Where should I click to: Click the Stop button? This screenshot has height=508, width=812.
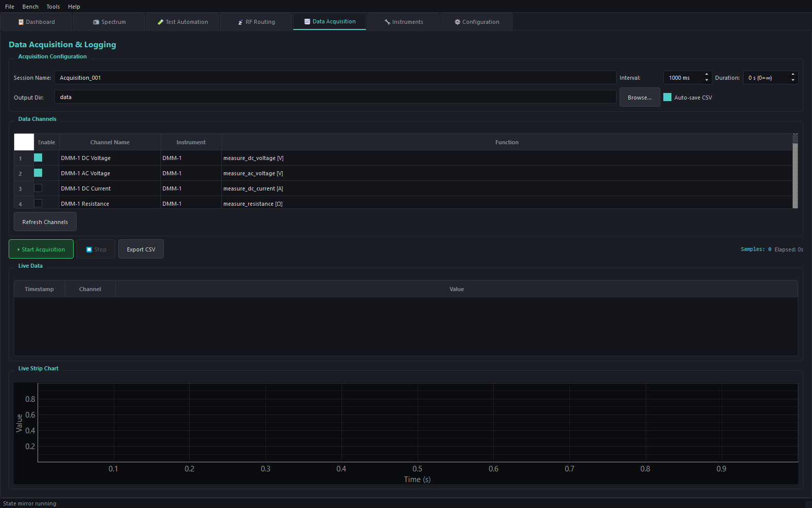[96, 249]
